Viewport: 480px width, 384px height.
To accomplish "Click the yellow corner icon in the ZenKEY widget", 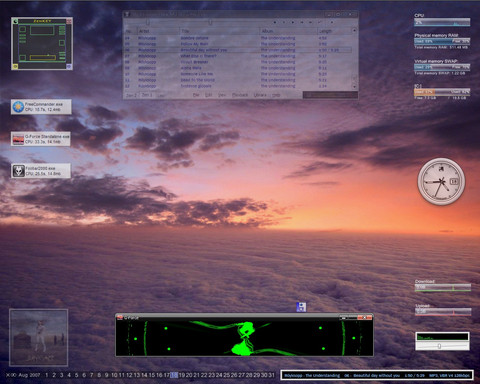I will click(15, 67).
